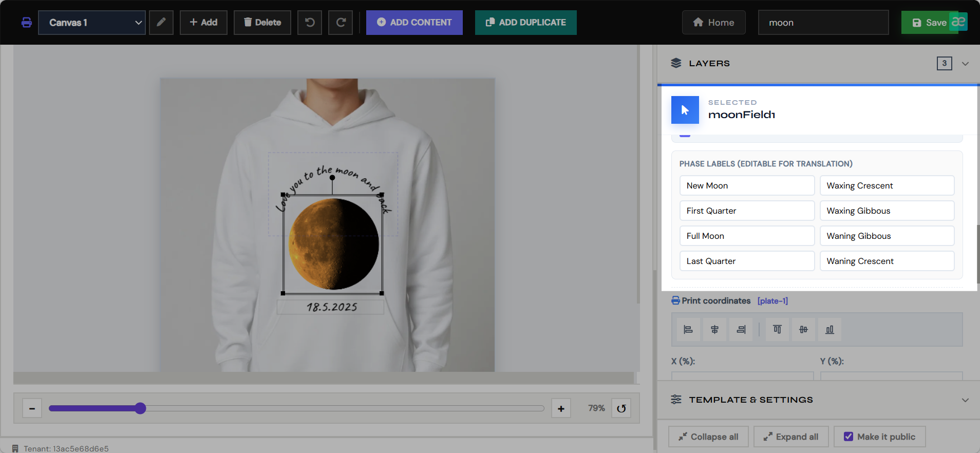Click the zoom percentage 79%
This screenshot has height=453, width=980.
tap(596, 408)
